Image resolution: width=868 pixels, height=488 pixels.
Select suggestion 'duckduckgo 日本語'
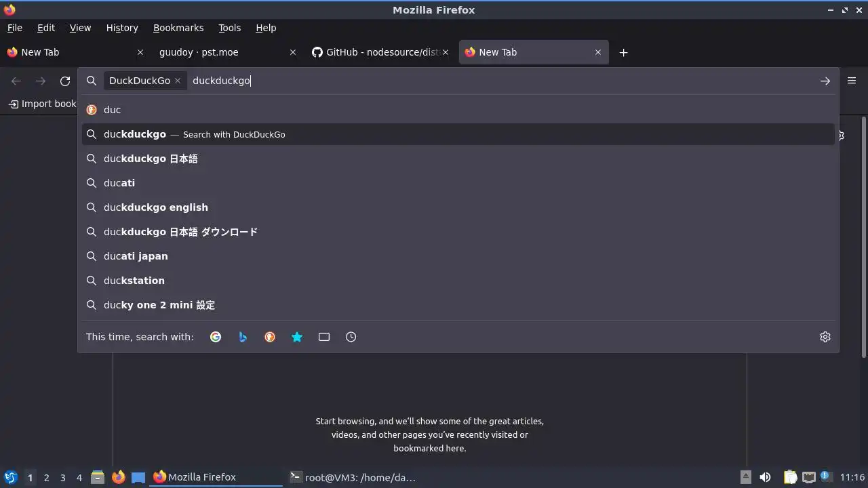pos(458,159)
